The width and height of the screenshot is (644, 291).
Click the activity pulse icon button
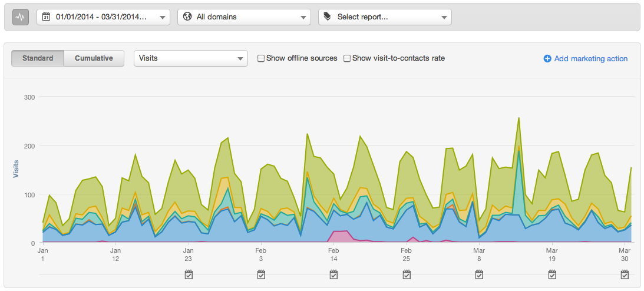(x=21, y=17)
